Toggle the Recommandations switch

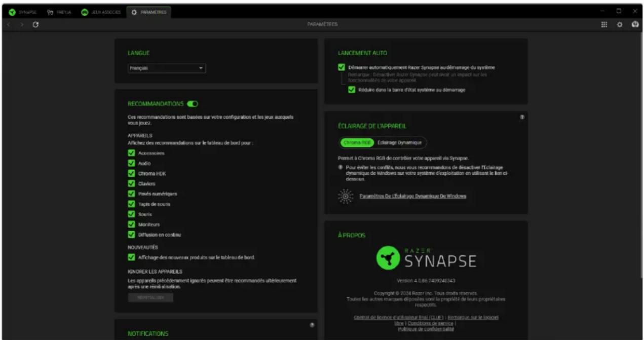(x=192, y=104)
